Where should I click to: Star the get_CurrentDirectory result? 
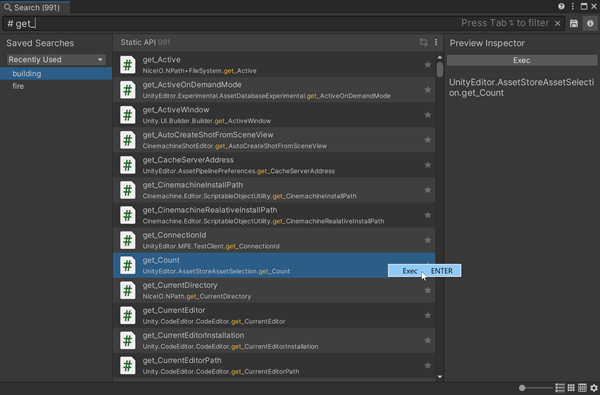pos(427,290)
